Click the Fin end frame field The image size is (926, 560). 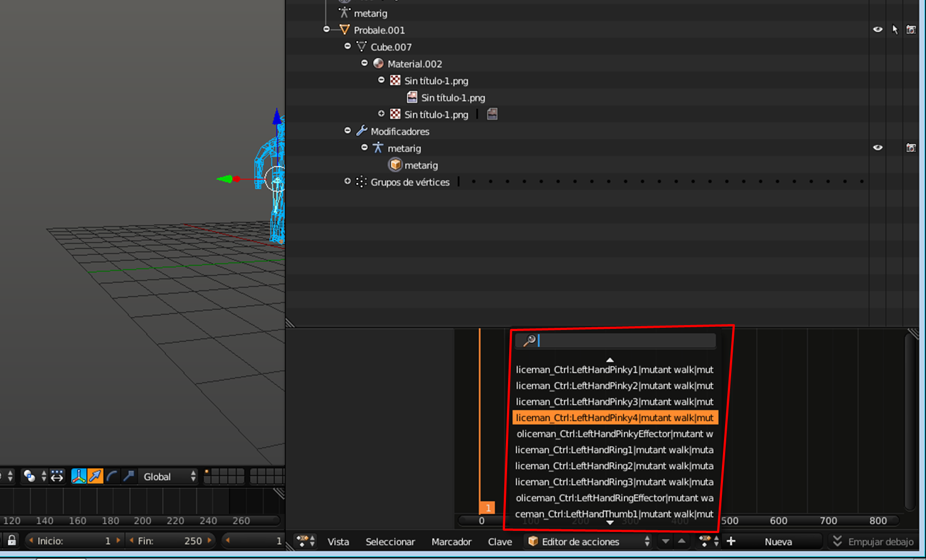171,540
